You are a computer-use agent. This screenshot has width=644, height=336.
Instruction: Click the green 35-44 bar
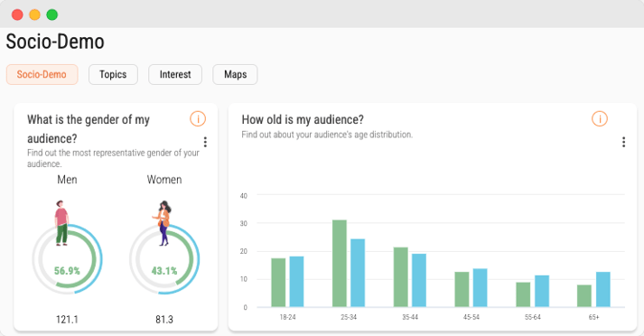[x=401, y=277]
